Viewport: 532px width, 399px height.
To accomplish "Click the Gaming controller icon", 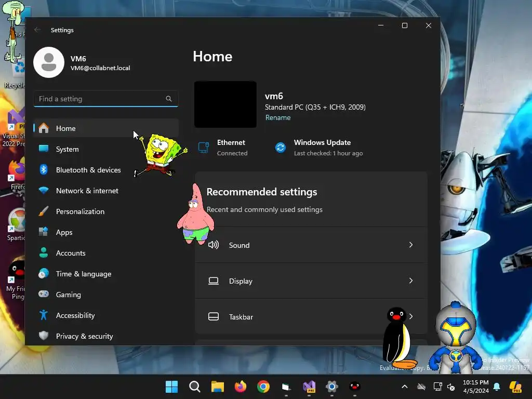I will [x=44, y=294].
